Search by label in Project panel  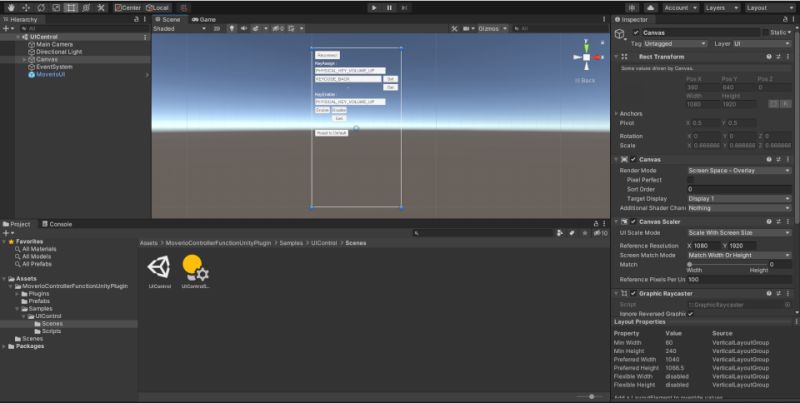click(x=572, y=233)
